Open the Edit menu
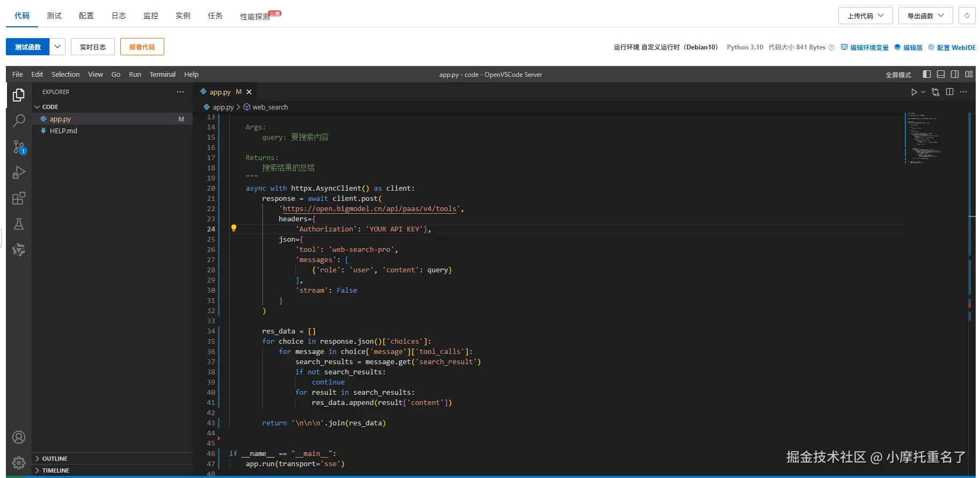Viewport: 980px width, 478px height. [37, 74]
